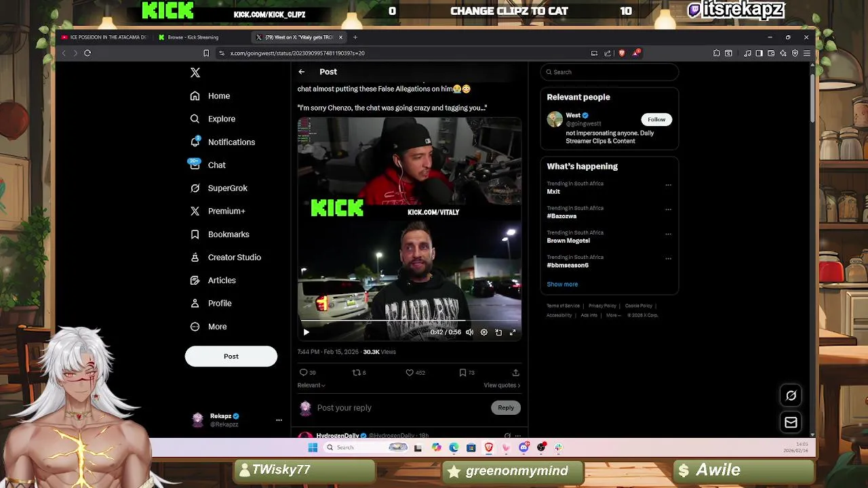Open video playback settings gear

(484, 332)
